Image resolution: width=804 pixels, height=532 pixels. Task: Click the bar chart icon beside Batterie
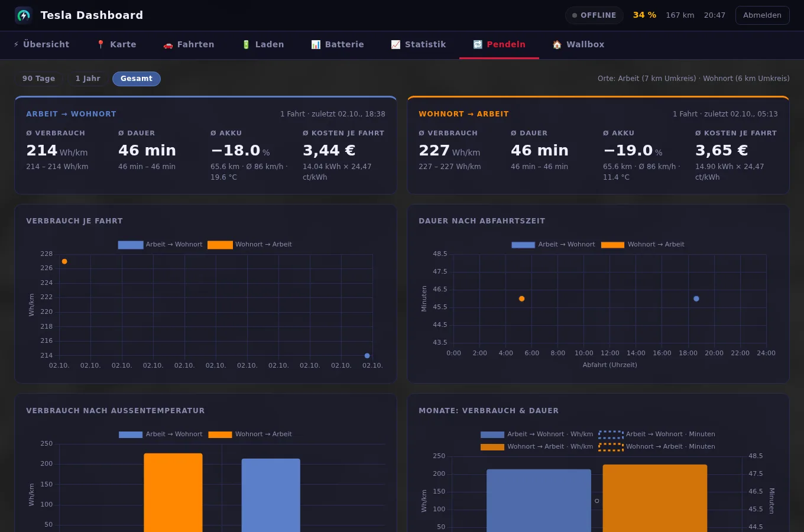click(316, 44)
